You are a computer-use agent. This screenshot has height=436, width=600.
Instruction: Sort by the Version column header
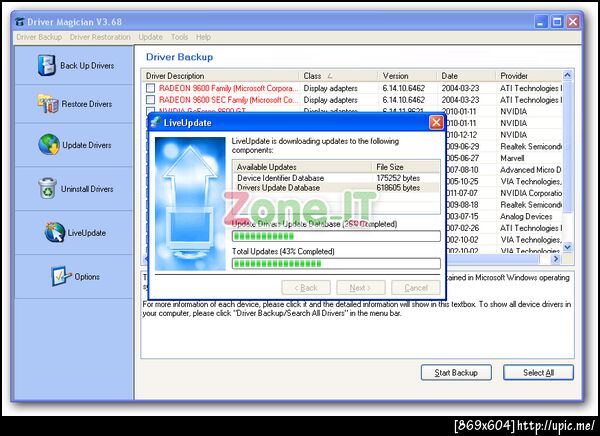pyautogui.click(x=408, y=76)
